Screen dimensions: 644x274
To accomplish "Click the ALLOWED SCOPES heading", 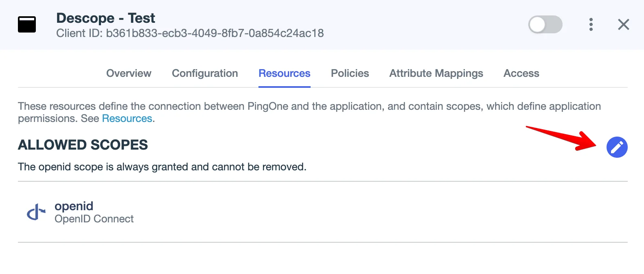I will pyautogui.click(x=83, y=145).
